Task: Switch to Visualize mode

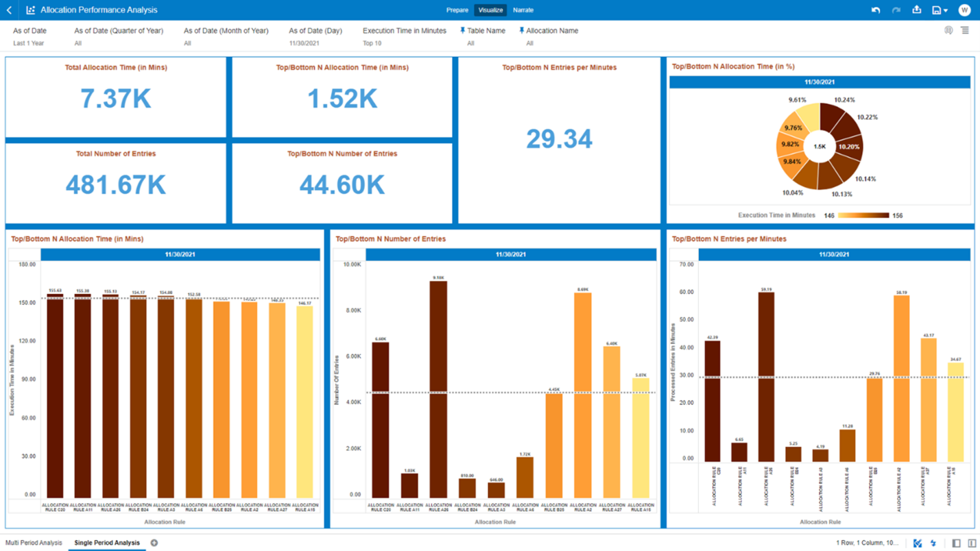Action: coord(490,10)
